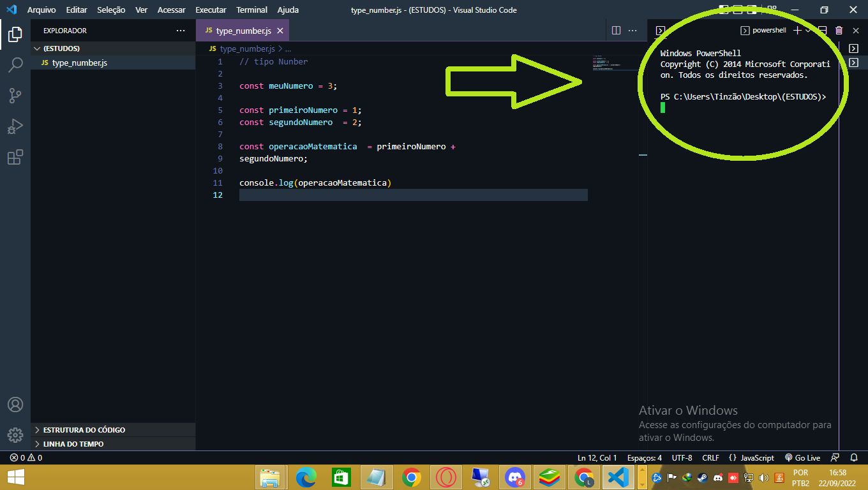The width and height of the screenshot is (868, 490).
Task: Open the Arquivo menu
Action: pos(41,10)
